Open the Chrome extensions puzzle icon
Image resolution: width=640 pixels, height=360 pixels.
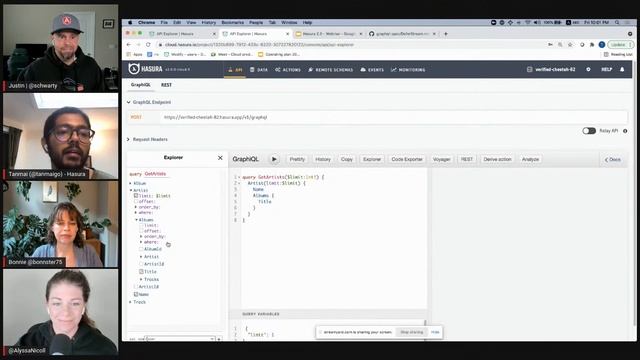(x=592, y=44)
